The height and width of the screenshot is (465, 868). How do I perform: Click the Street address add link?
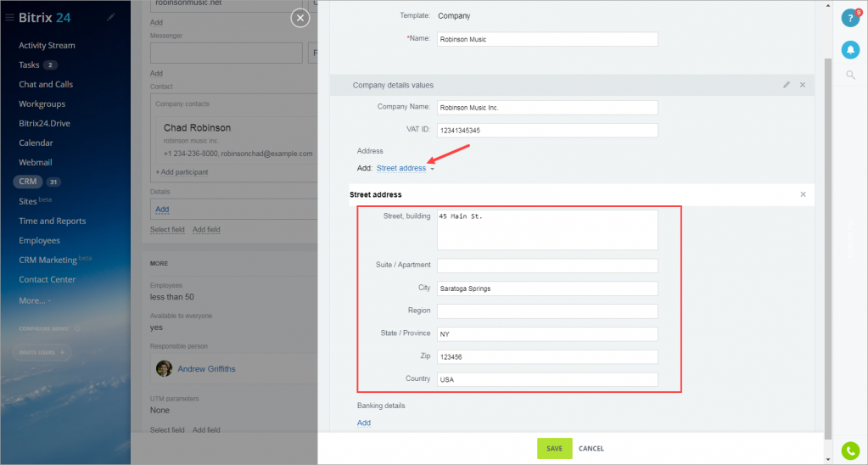click(401, 168)
